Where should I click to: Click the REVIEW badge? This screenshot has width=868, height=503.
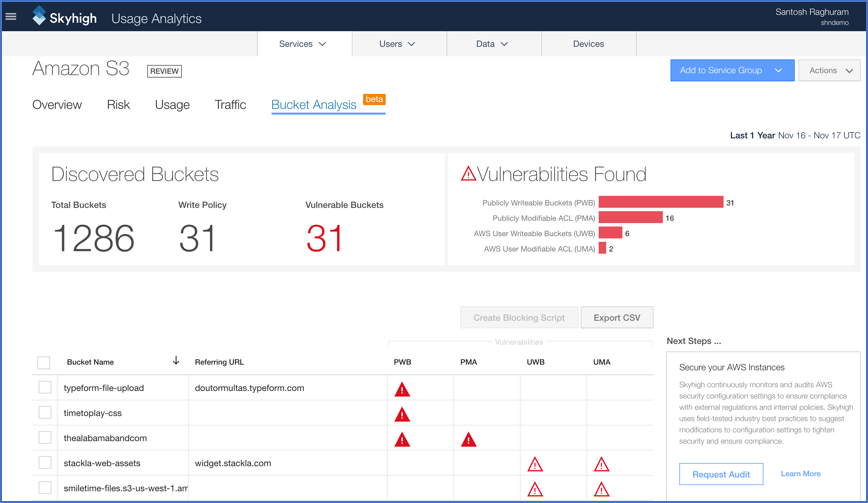coord(164,71)
